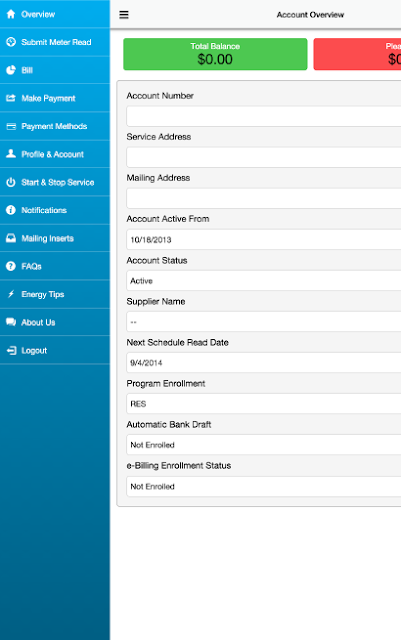Select the Energy Tips lightning icon
Image resolution: width=401 pixels, height=640 pixels.
coord(11,294)
